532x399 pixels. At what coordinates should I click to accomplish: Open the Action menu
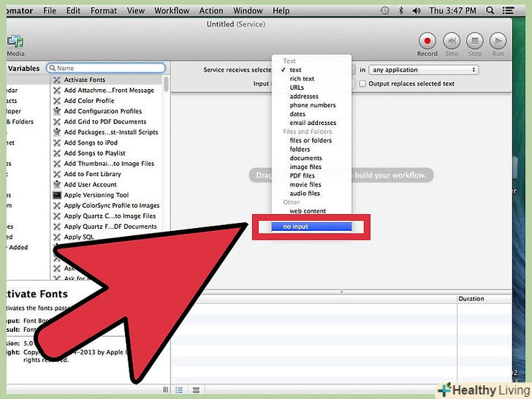coord(211,11)
